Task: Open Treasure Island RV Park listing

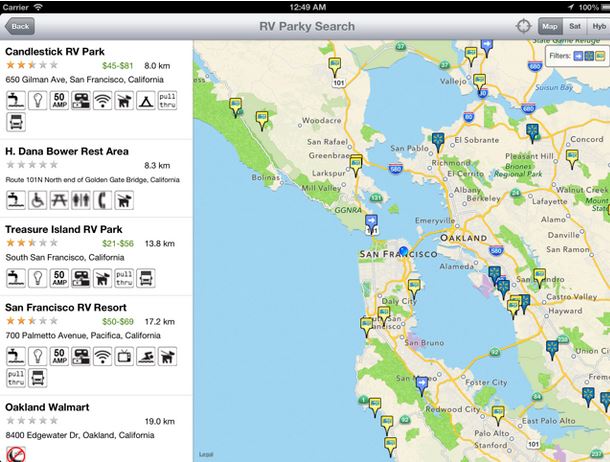Action: tap(96, 257)
